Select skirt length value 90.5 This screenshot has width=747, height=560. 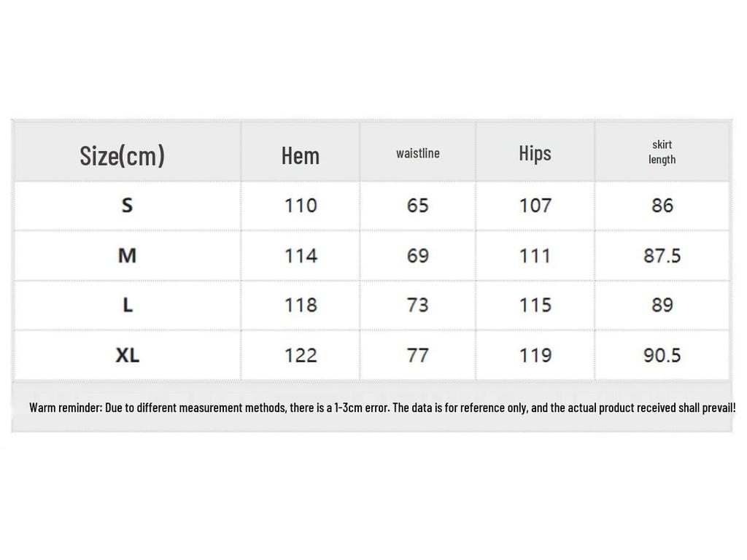[x=662, y=355]
